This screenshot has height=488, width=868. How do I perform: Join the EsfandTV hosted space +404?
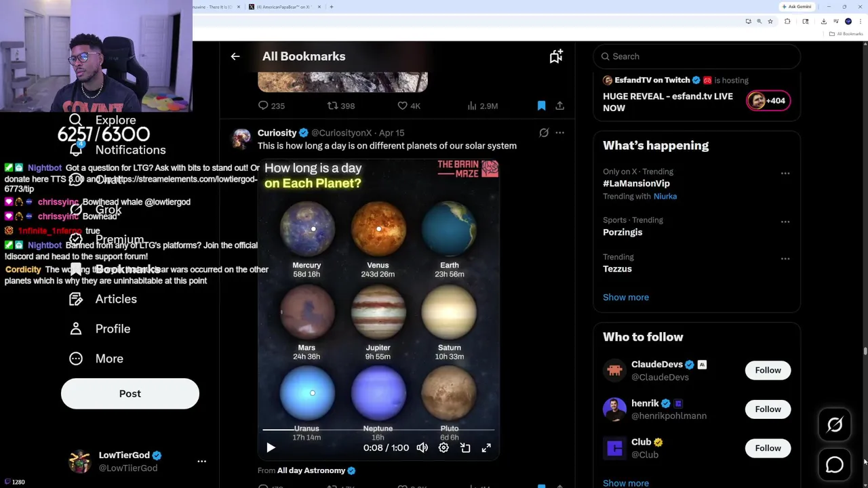pyautogui.click(x=768, y=101)
